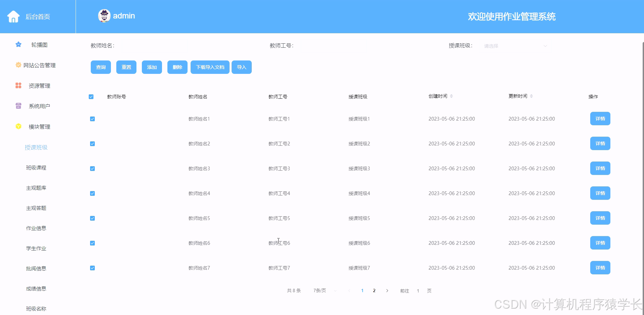
Task: Click the yellow 模块管理 icon
Action: (18, 127)
